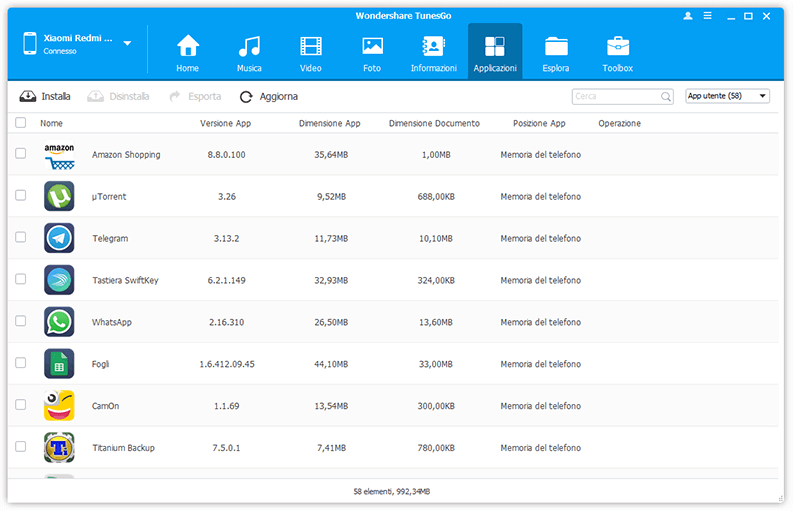Toggle the select-all checkbox in the header

coord(21,123)
